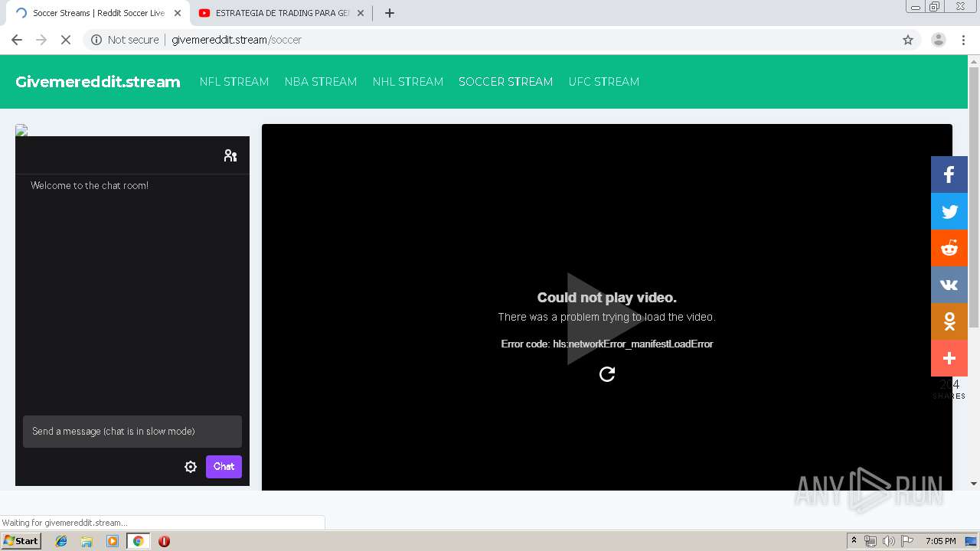Select the Soccer Streams tab
The height and width of the screenshot is (551, 980).
(98, 13)
